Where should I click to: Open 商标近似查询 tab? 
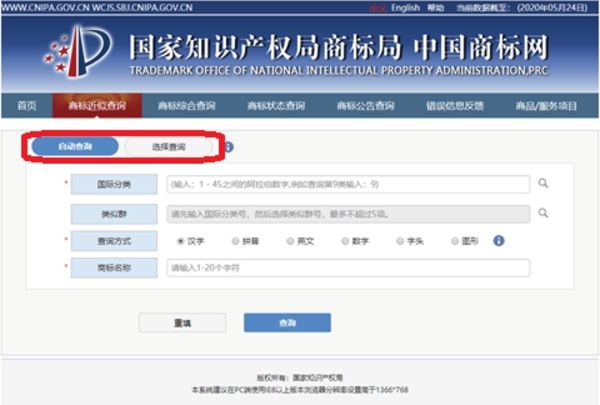97,106
